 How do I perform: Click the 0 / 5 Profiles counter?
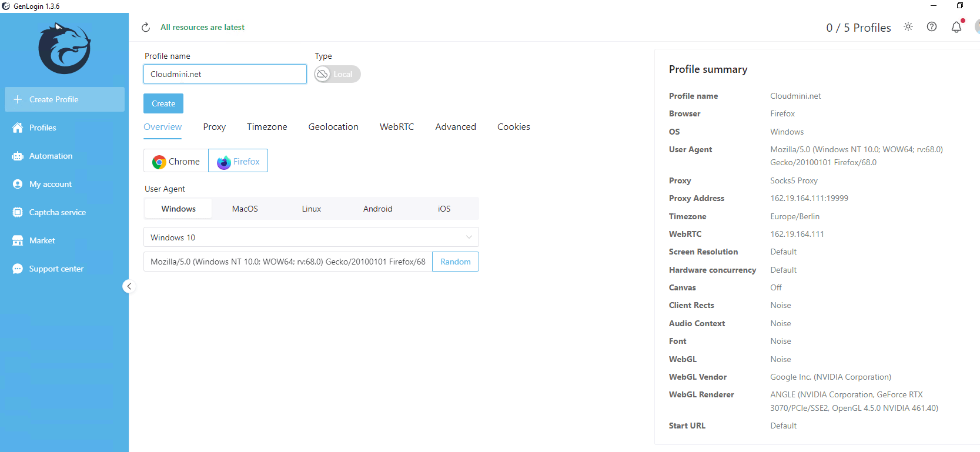click(x=858, y=28)
